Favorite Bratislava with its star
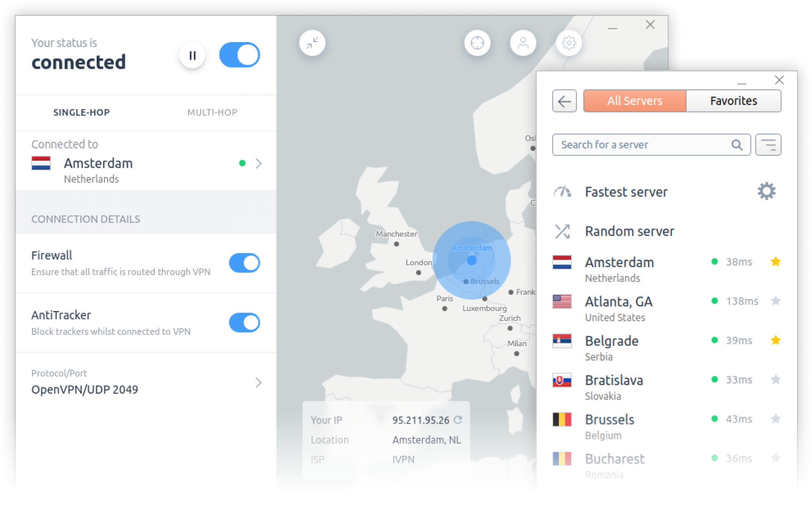This screenshot has height=522, width=812. (x=776, y=380)
